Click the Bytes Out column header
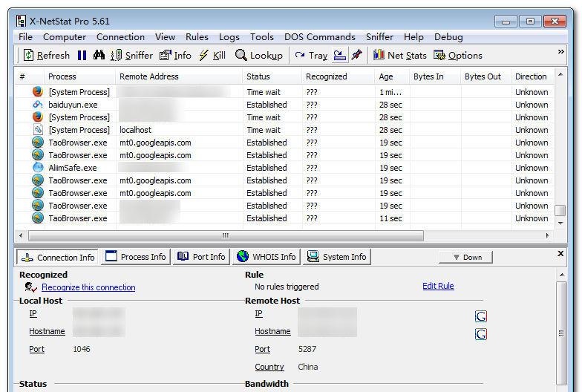Image resolution: width=582 pixels, height=392 pixels. [x=485, y=76]
